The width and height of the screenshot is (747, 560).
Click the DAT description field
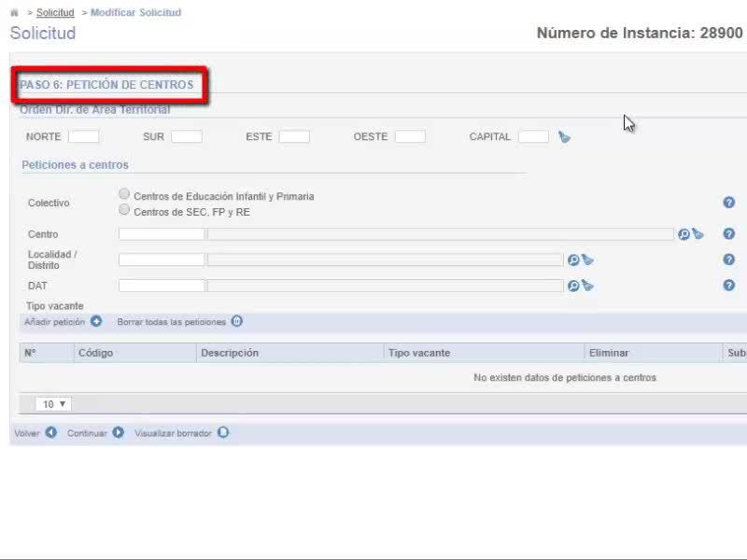click(386, 286)
